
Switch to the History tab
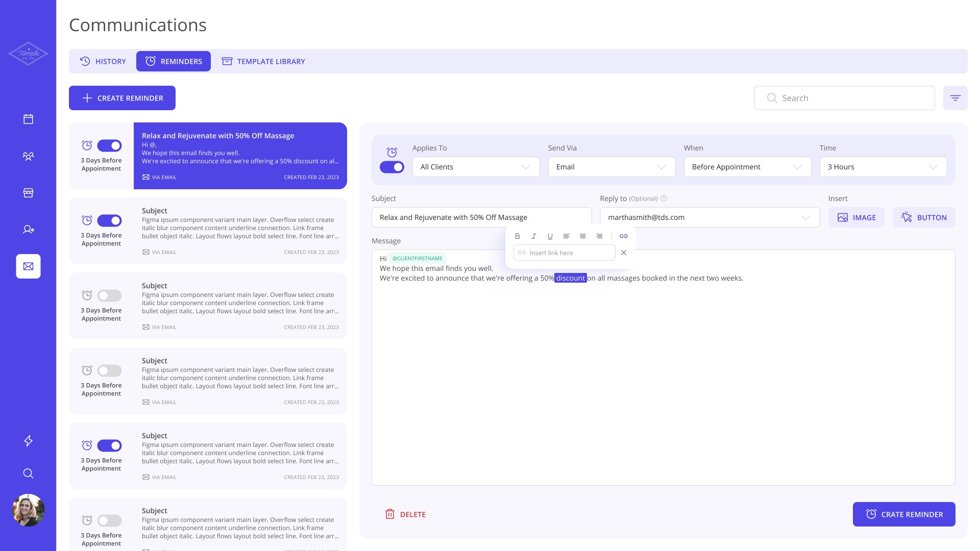tap(103, 61)
